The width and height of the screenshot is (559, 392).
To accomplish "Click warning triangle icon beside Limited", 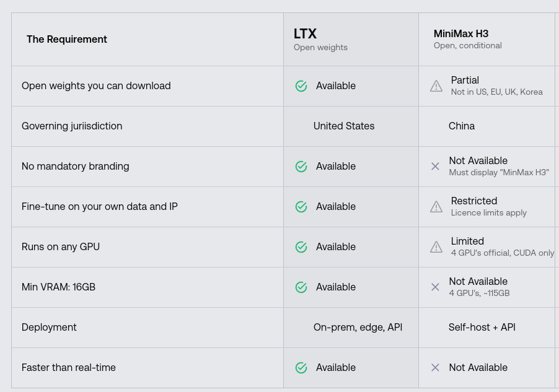I will (x=436, y=247).
